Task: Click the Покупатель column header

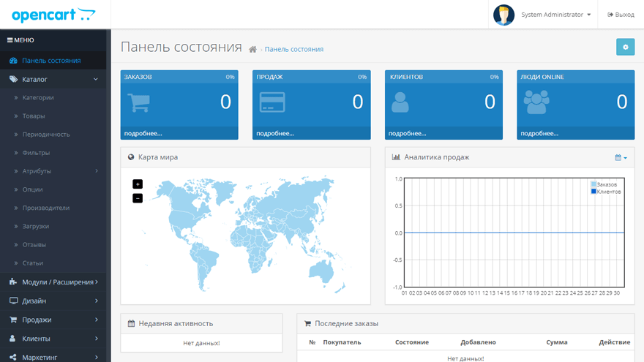Action: pos(342,342)
